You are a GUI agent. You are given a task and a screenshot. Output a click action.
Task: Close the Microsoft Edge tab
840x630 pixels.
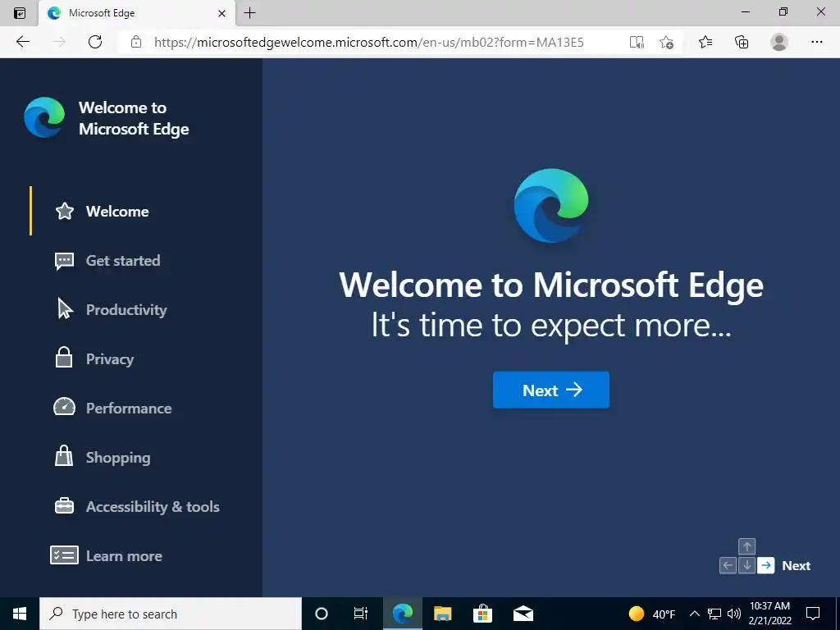pyautogui.click(x=221, y=13)
